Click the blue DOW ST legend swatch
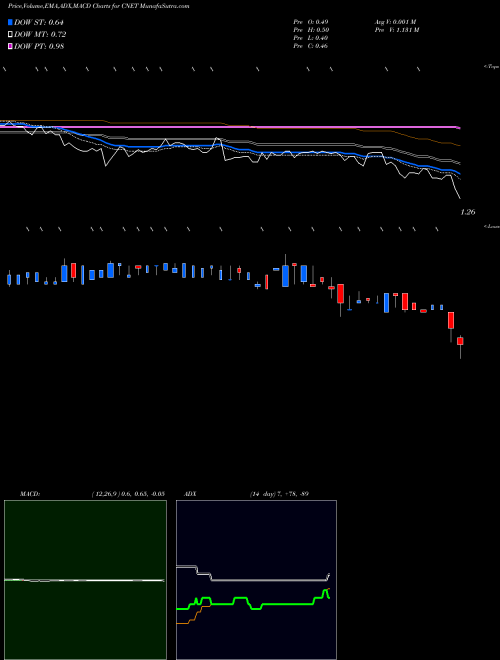The image size is (500, 660). click(10, 22)
